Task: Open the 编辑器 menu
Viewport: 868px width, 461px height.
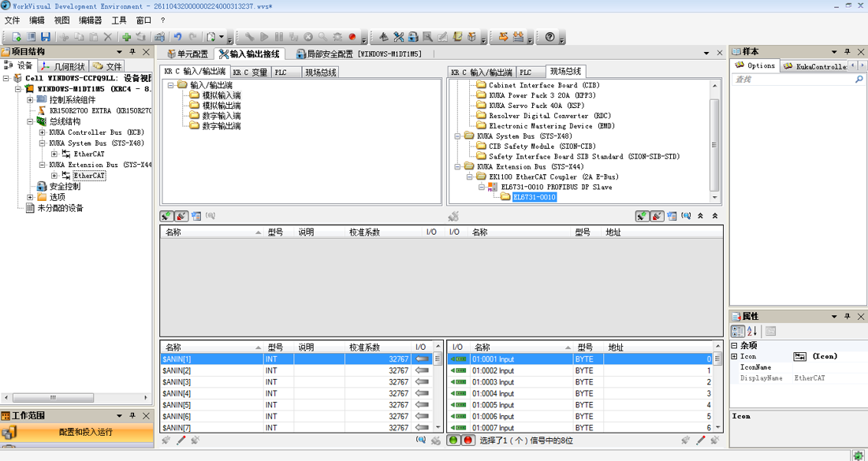Action: (91, 20)
